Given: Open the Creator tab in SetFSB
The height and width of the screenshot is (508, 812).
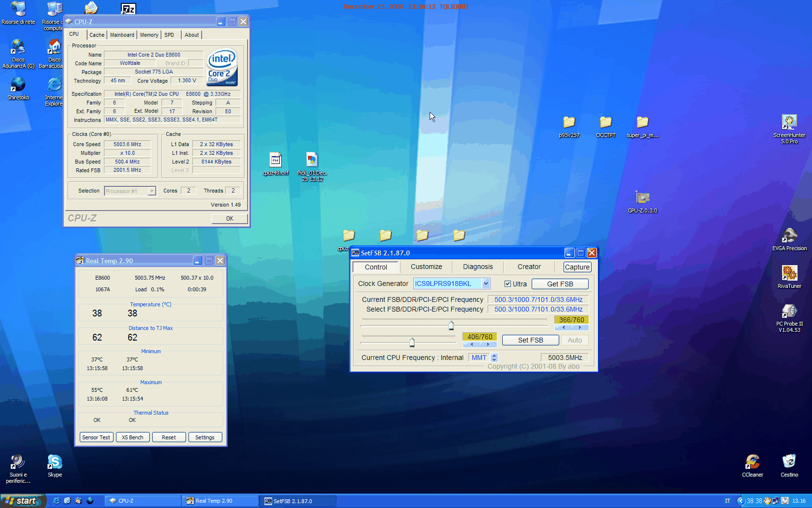Looking at the screenshot, I should tap(529, 267).
